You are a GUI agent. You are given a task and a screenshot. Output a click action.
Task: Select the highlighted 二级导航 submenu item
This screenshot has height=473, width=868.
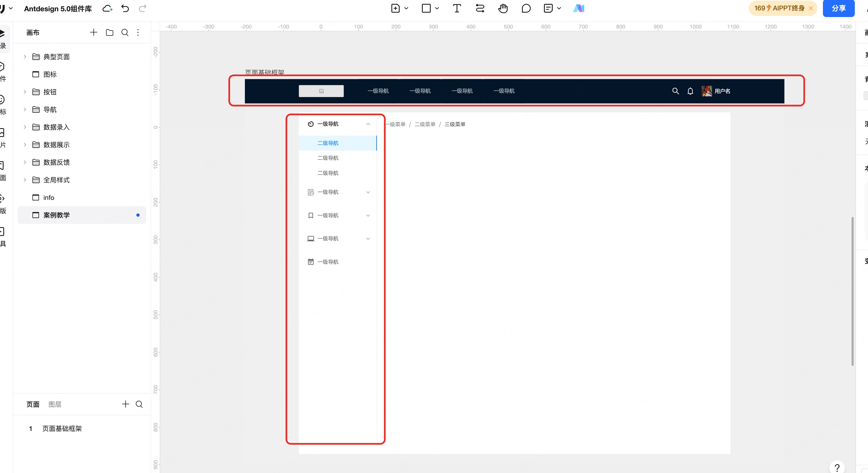(338, 143)
